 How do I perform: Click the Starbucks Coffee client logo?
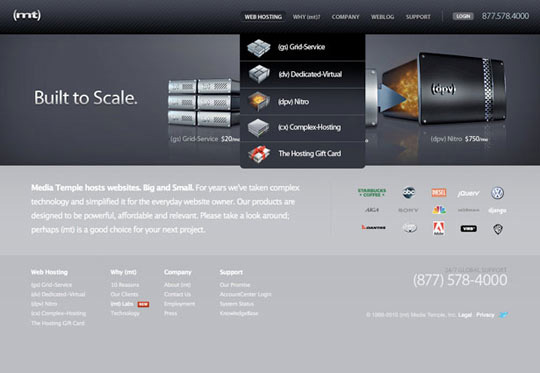tap(372, 193)
